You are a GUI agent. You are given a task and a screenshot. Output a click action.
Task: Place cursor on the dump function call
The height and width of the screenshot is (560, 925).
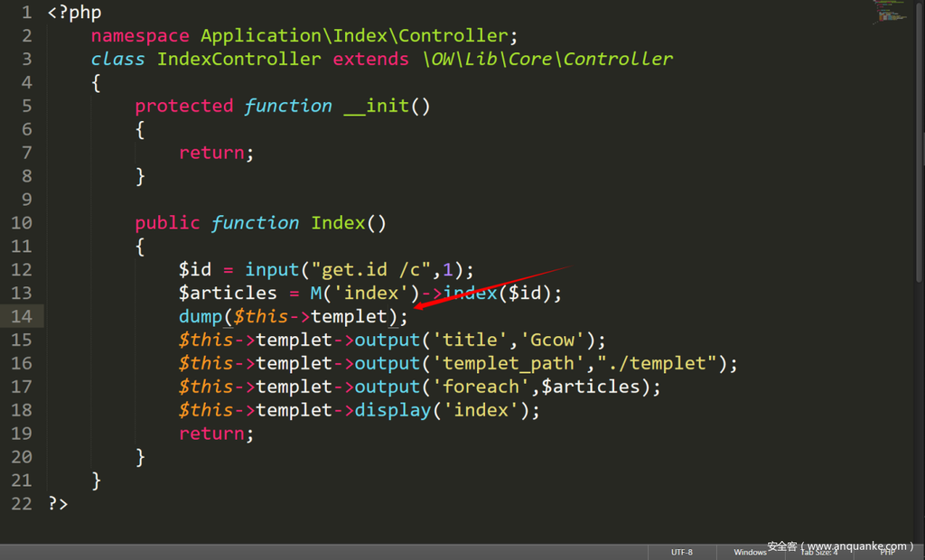pyautogui.click(x=200, y=316)
